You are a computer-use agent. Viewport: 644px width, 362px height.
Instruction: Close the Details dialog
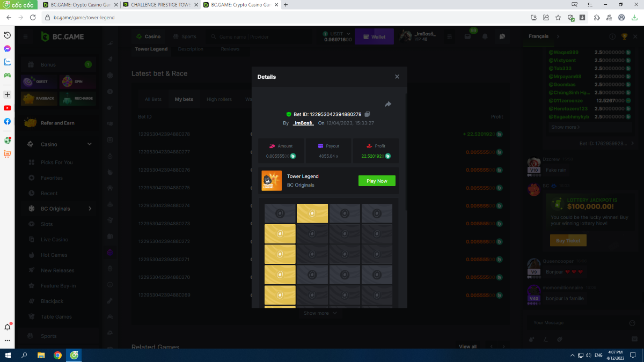coord(397,77)
